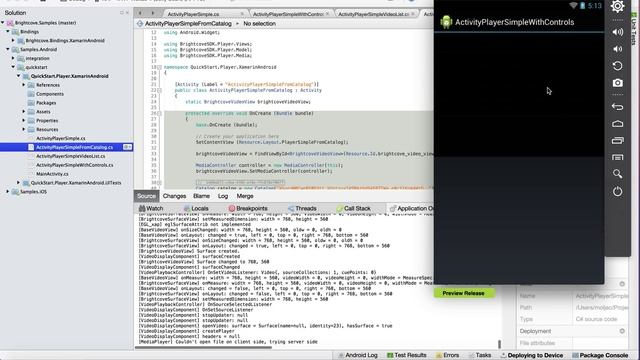Rotate the emulator screen with the rotate icon
The width and height of the screenshot is (640, 360).
coord(618,66)
